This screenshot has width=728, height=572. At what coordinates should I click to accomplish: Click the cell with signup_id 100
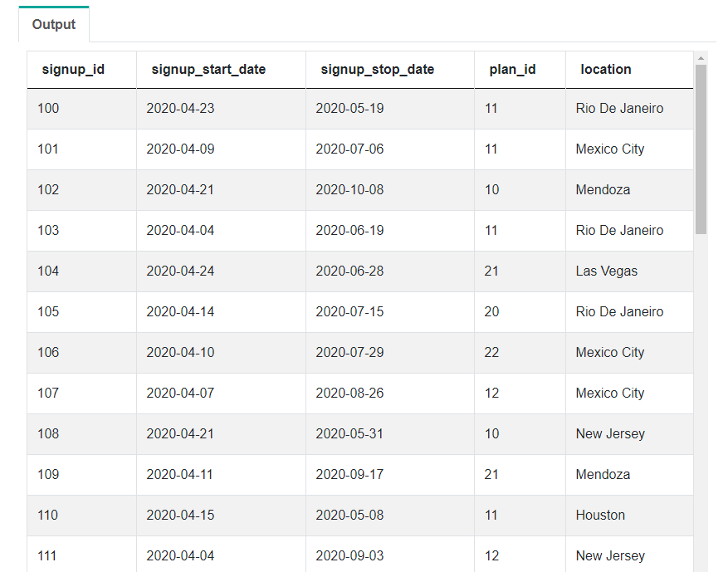pos(81,109)
